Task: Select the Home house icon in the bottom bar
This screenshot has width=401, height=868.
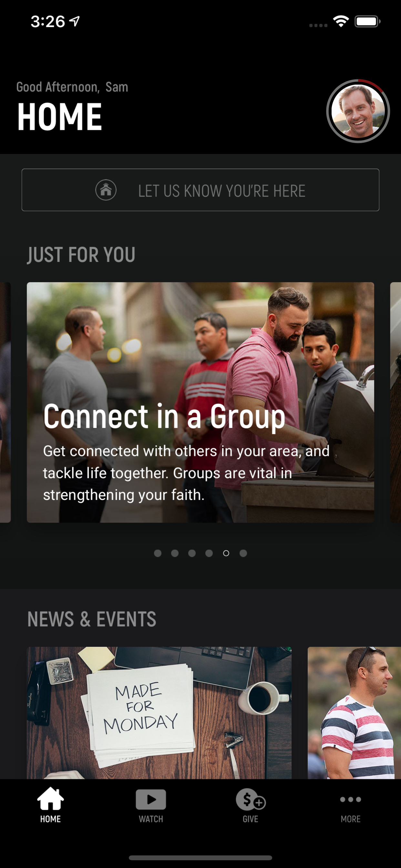Action: coord(50,798)
